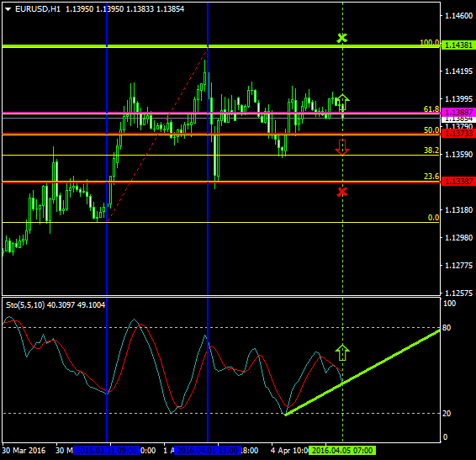Open the chart menu triangle beside EURUSD,H1
Screen dimensions: 476x460
pos(8,9)
